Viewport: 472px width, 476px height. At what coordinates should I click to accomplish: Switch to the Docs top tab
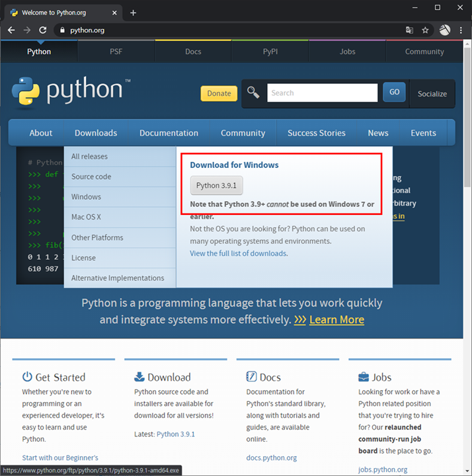click(193, 52)
